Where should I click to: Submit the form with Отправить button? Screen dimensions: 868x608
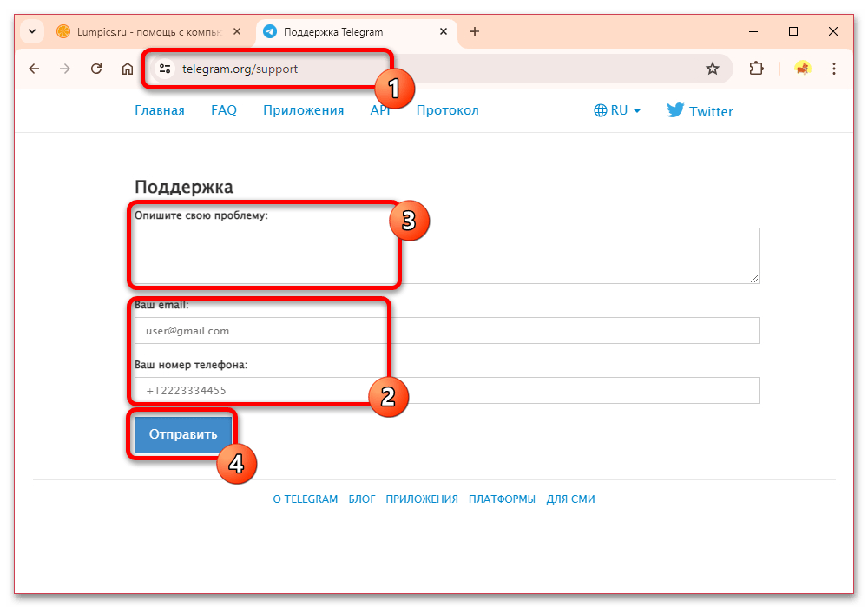[183, 434]
